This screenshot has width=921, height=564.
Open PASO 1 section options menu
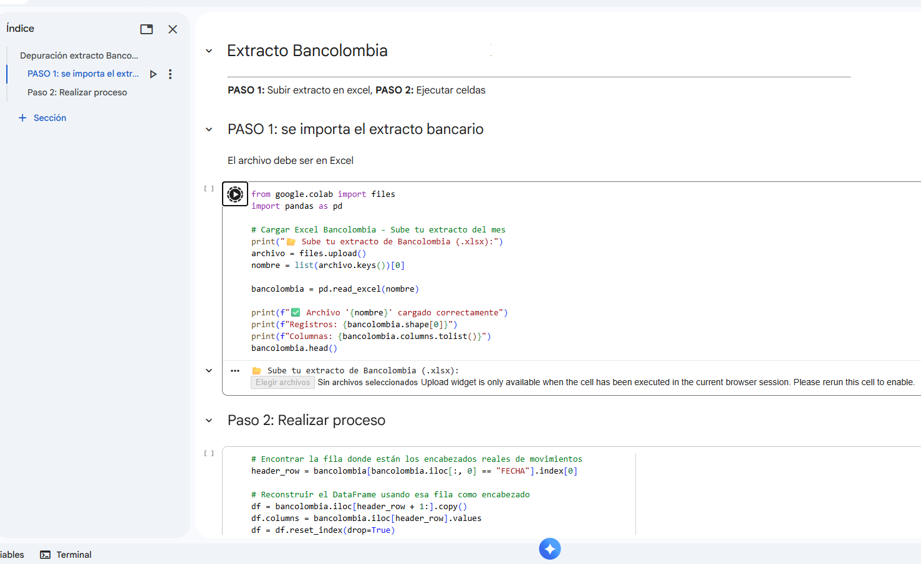[x=170, y=74]
